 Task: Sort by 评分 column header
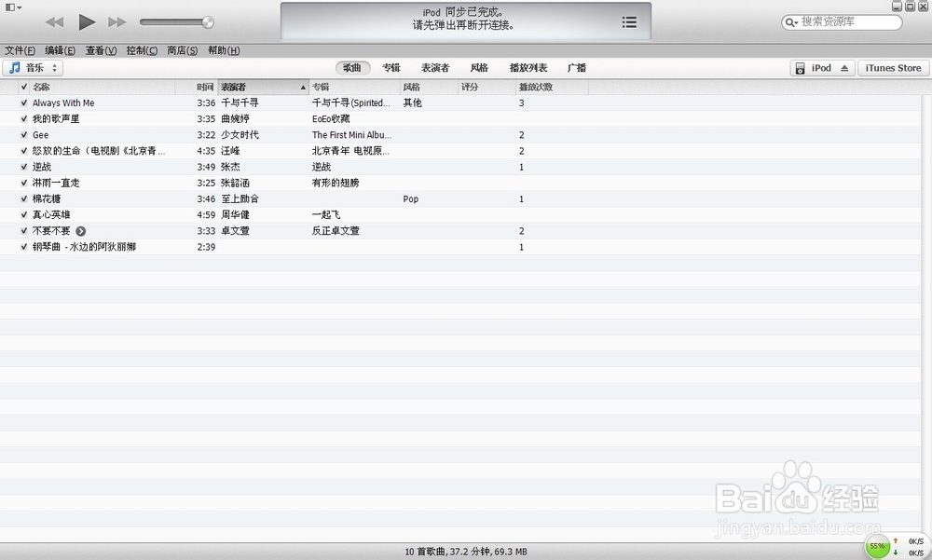click(487, 87)
